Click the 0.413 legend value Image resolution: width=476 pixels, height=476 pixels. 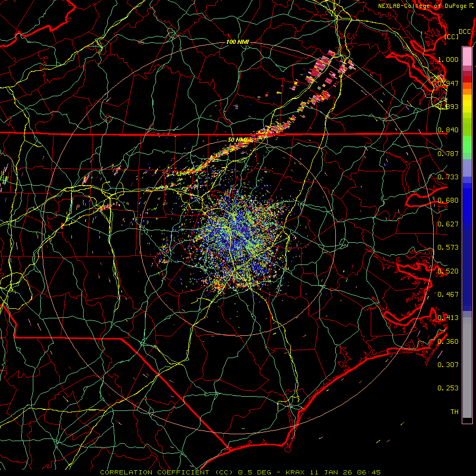tap(448, 318)
